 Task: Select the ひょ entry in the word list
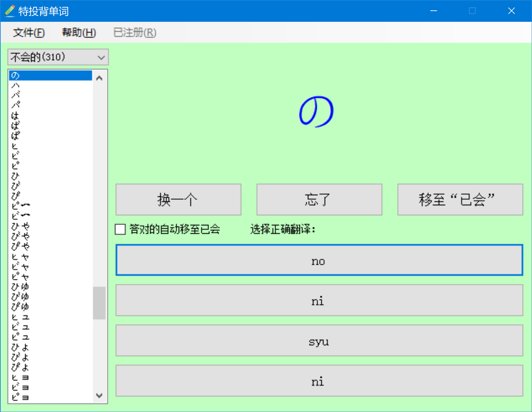(x=50, y=347)
